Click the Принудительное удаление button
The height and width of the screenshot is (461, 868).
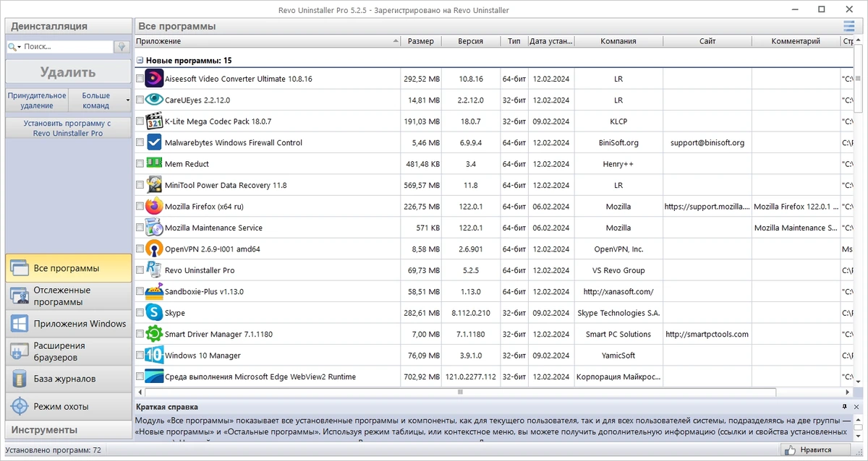click(37, 100)
